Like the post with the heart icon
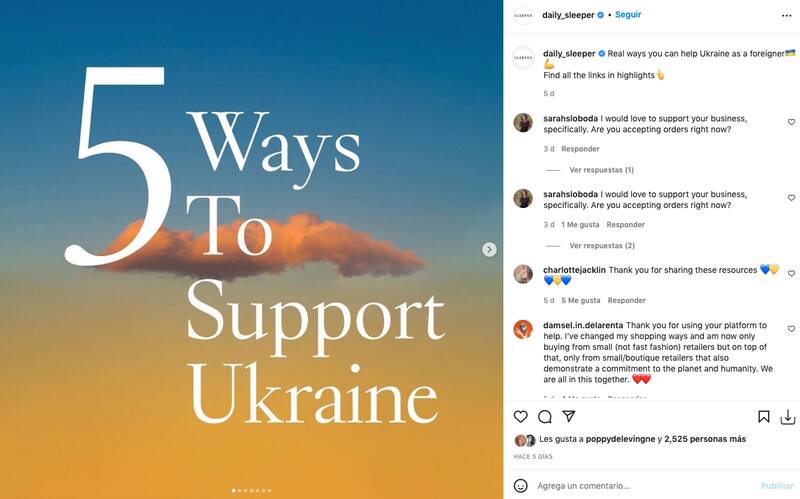 point(520,416)
